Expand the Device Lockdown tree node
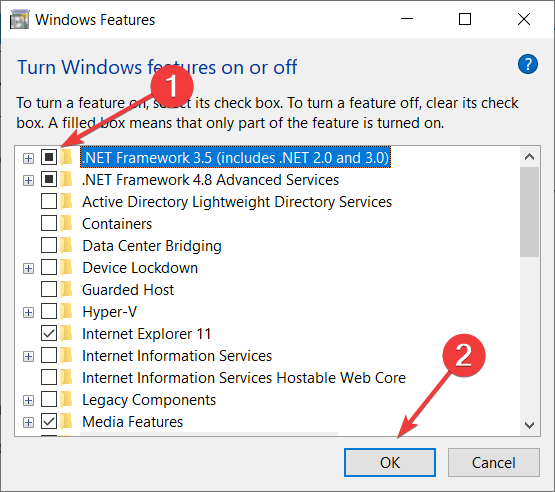Viewport: 555px width, 492px height. (28, 268)
